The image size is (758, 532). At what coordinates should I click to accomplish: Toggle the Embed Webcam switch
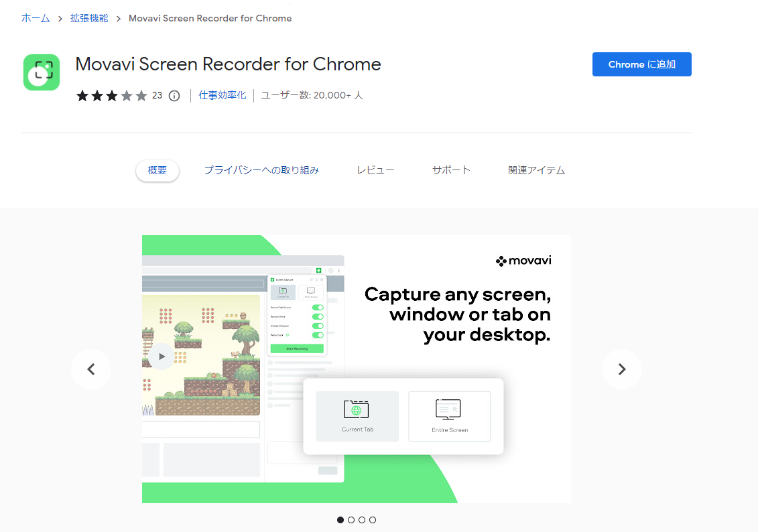pyautogui.click(x=318, y=326)
